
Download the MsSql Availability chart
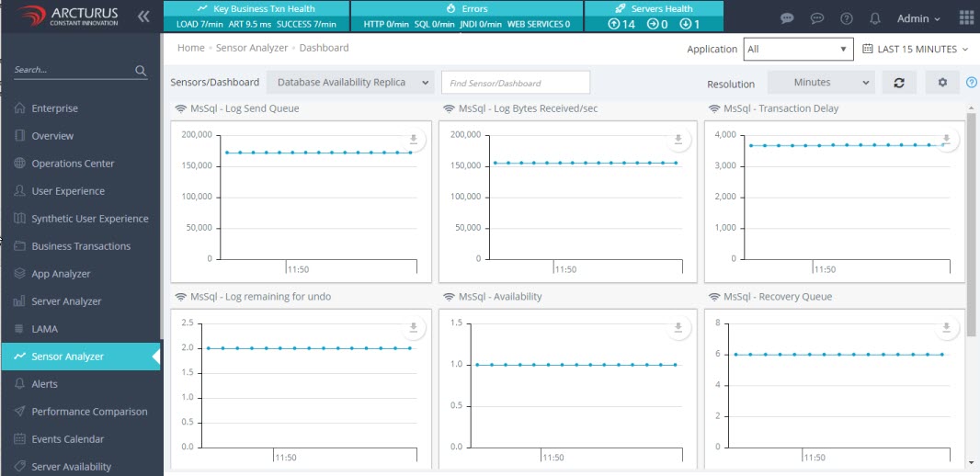coord(678,328)
